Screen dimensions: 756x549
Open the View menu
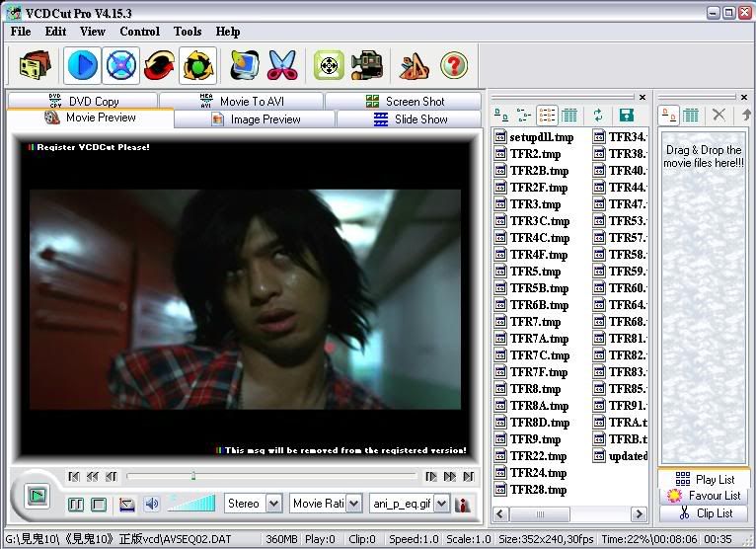pos(93,32)
